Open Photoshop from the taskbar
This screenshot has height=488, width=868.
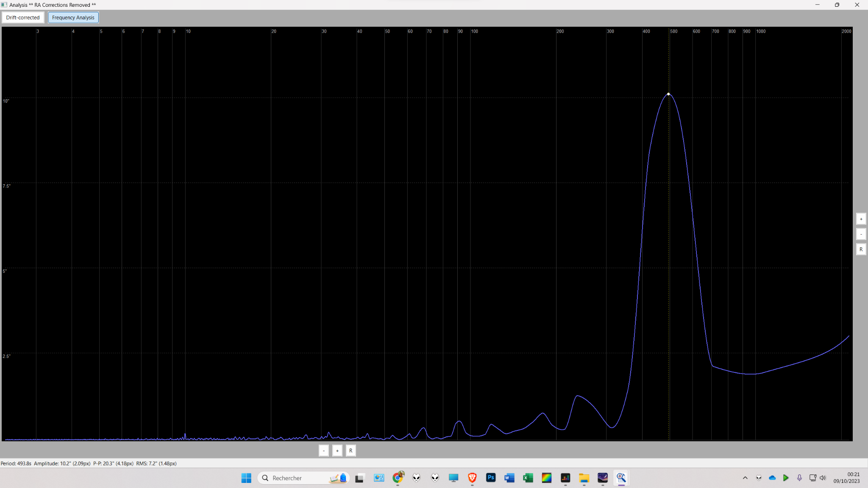[491, 478]
